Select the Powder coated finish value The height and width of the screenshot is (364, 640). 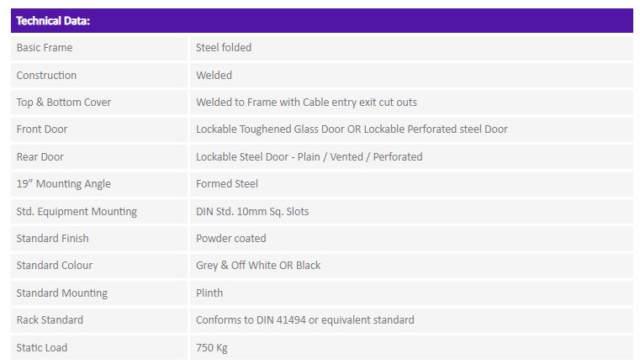[x=231, y=238]
